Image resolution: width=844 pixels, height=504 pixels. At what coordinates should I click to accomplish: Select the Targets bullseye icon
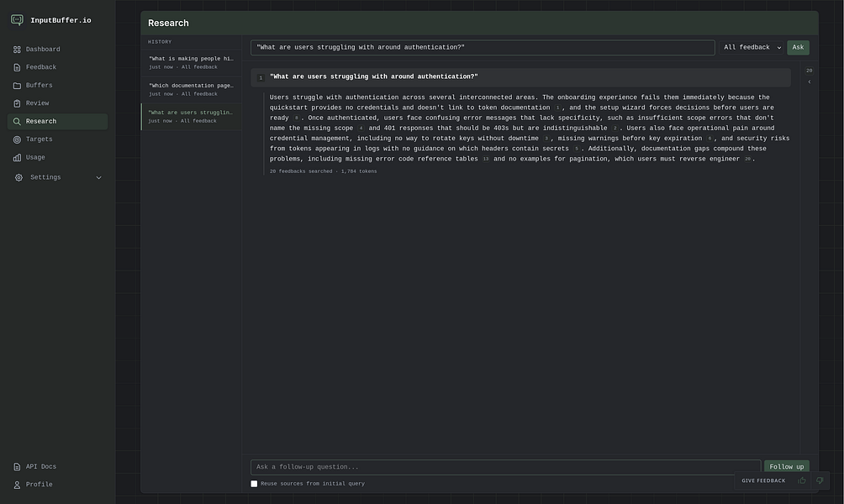tap(17, 139)
